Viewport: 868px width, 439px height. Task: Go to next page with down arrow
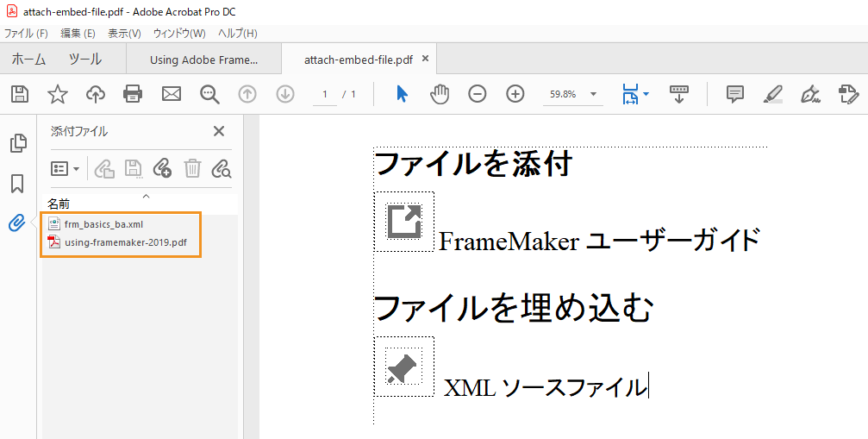coord(285,94)
